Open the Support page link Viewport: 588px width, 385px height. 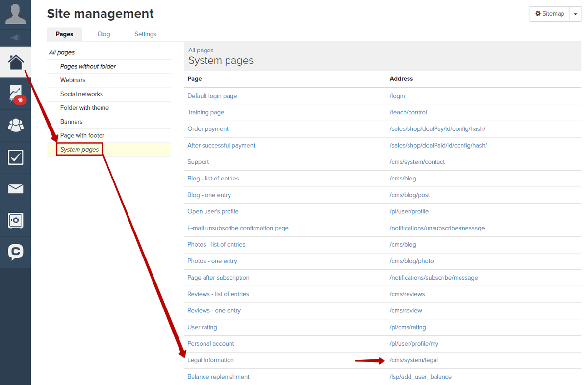[198, 162]
